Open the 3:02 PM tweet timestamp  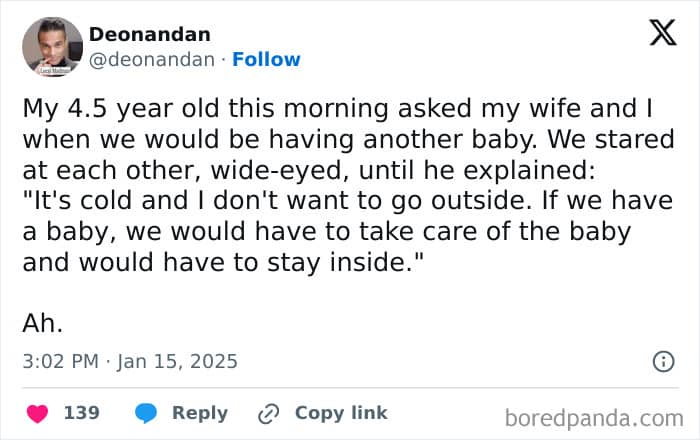coord(62,361)
